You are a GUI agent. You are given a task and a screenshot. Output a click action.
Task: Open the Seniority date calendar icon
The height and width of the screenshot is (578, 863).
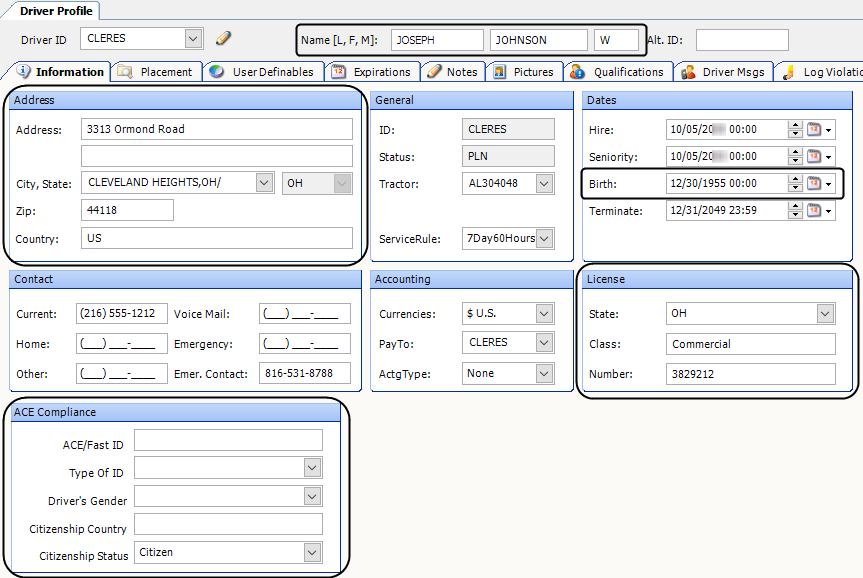pos(814,157)
